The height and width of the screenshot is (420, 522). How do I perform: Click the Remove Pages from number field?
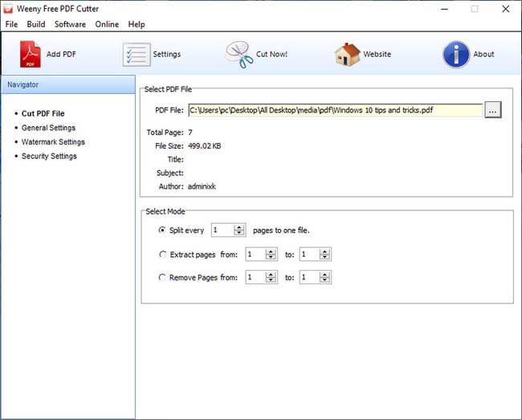[x=255, y=277]
